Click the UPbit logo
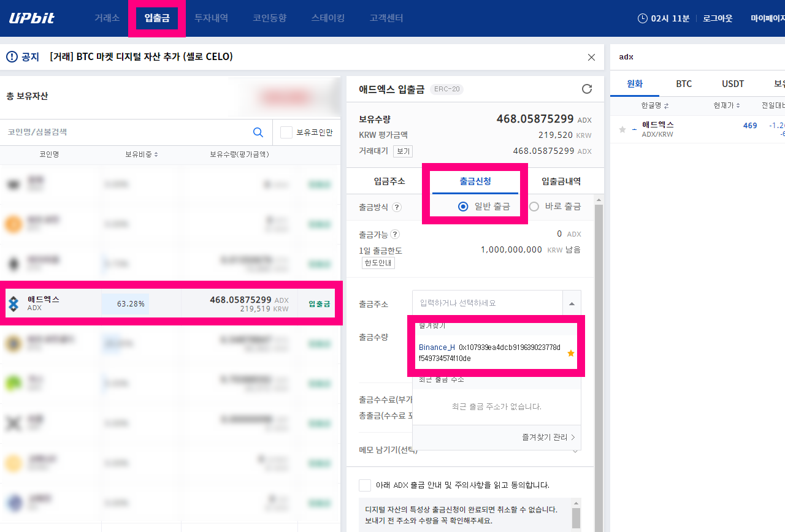The image size is (785, 532). point(32,18)
